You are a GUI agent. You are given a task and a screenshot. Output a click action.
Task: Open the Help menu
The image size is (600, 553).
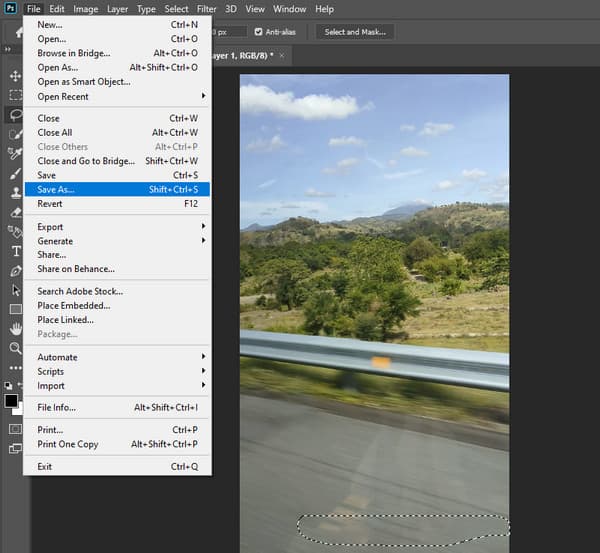coord(324,9)
